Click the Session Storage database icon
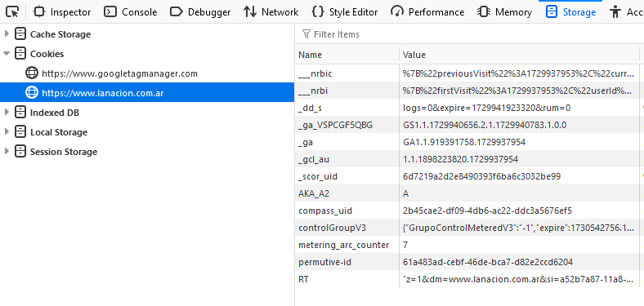Viewport: 644px width, 306px height. pos(20,152)
